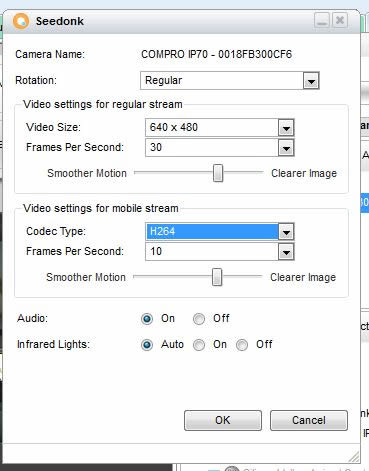Viewport: 369px width, 471px height.
Task: Click the mobile stream quality slider handle
Action: 217,277
